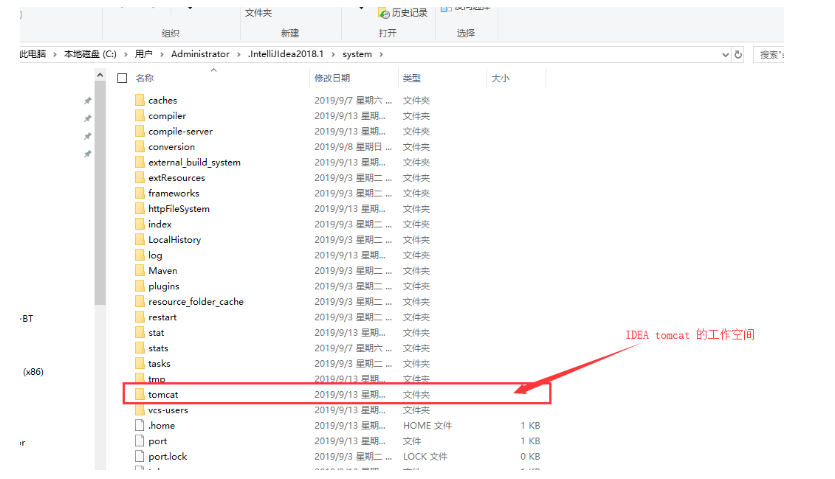Navigate to 用户 breadcrumb segment
This screenshot has width=835, height=479.
click(x=144, y=54)
